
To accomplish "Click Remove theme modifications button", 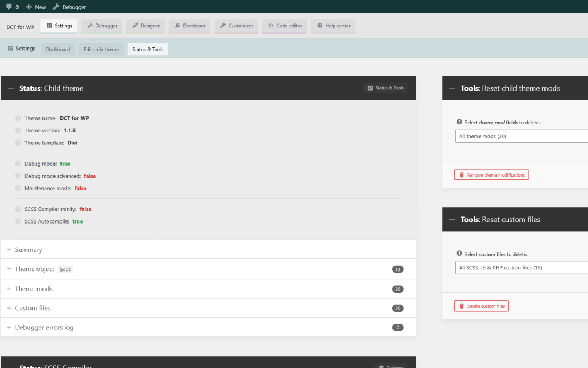I will click(491, 174).
